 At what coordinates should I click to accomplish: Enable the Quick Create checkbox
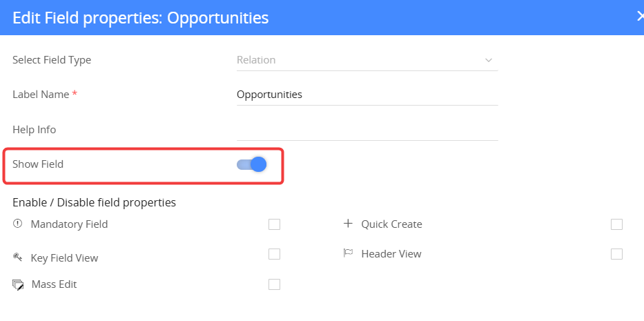coord(616,224)
